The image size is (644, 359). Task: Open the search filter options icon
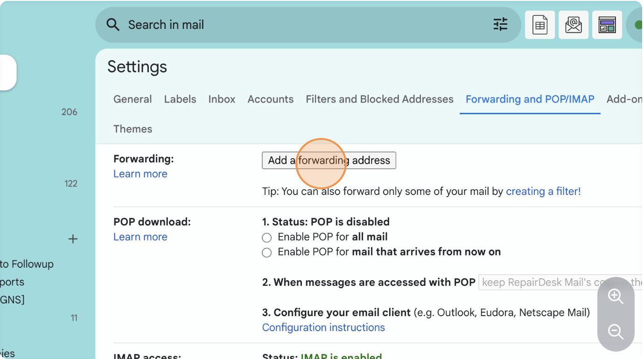500,24
